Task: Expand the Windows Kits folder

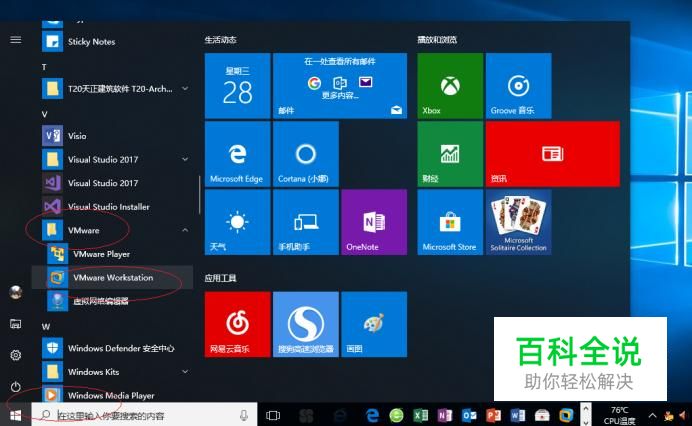Action: tap(185, 372)
